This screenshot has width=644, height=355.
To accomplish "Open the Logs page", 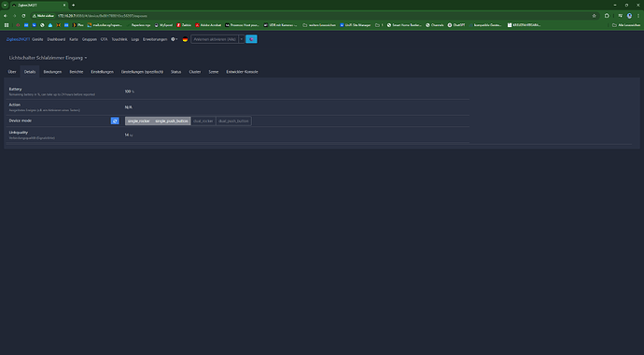I will click(x=135, y=39).
